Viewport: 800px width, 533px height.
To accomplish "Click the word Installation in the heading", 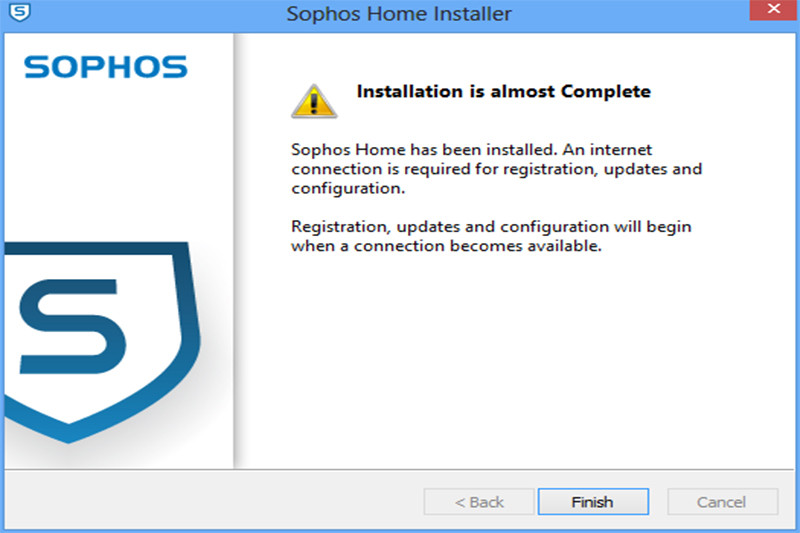I will 408,92.
